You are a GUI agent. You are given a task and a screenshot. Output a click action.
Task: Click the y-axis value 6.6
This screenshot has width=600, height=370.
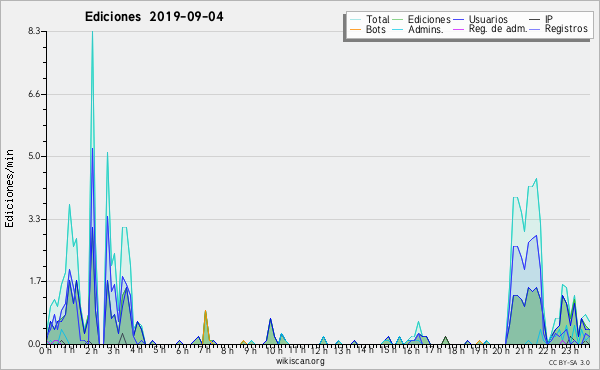(x=34, y=94)
